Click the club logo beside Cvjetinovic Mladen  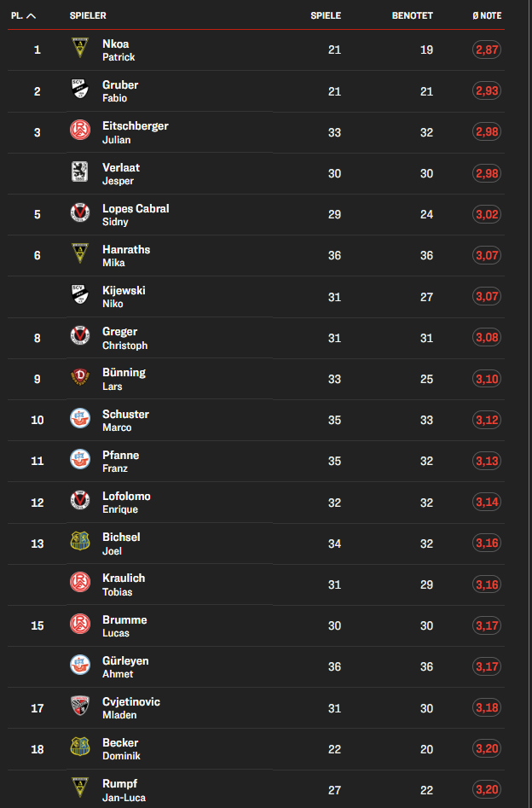(x=79, y=707)
